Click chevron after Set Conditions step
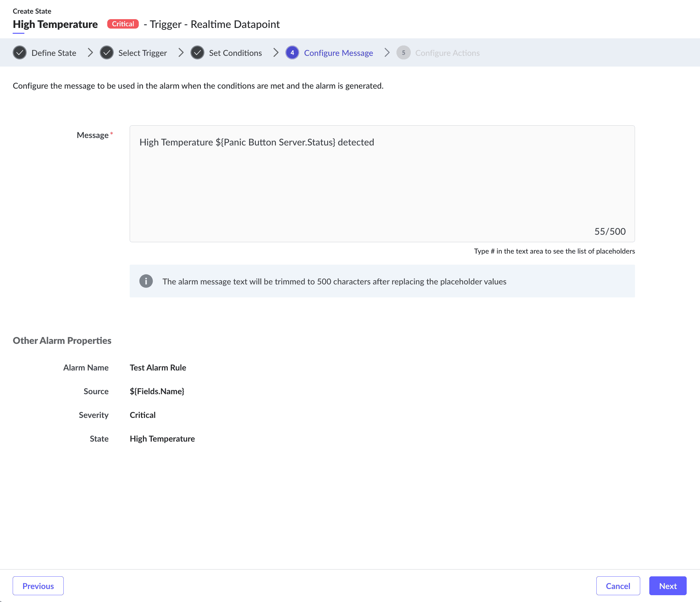 (x=276, y=53)
